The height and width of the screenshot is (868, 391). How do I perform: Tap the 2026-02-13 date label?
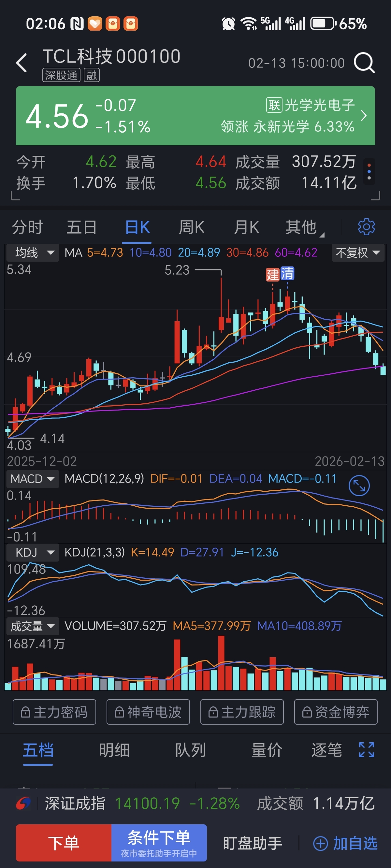pos(350,461)
